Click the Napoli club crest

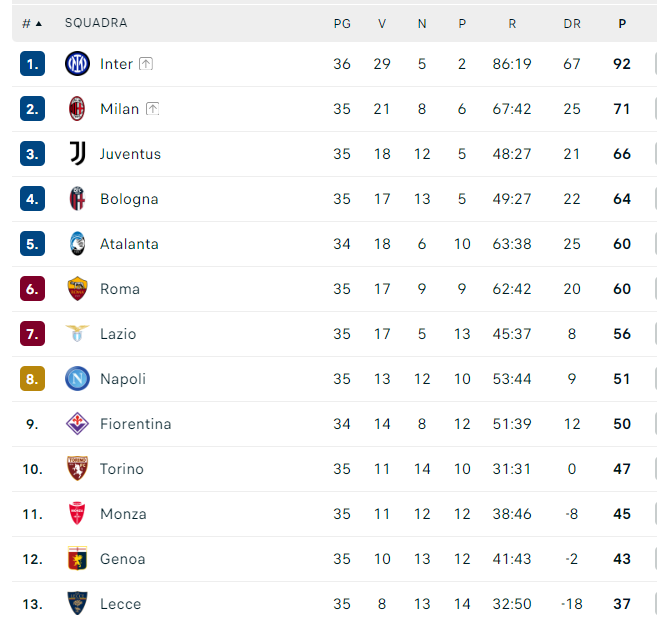pos(78,379)
